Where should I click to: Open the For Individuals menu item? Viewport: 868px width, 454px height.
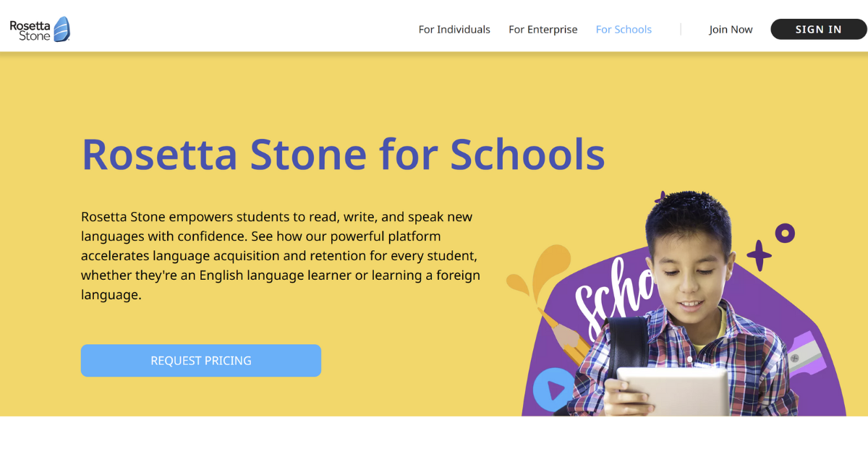pyautogui.click(x=454, y=30)
